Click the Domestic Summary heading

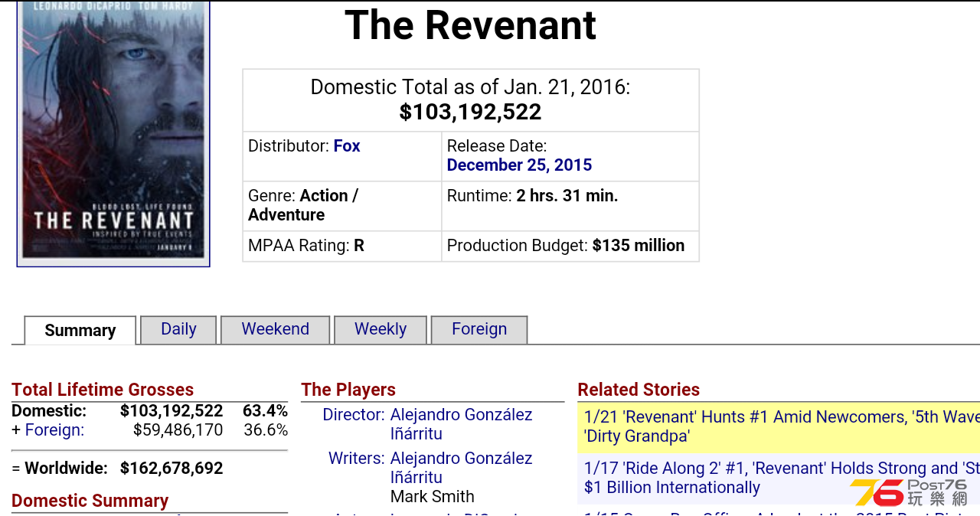pyautogui.click(x=90, y=501)
